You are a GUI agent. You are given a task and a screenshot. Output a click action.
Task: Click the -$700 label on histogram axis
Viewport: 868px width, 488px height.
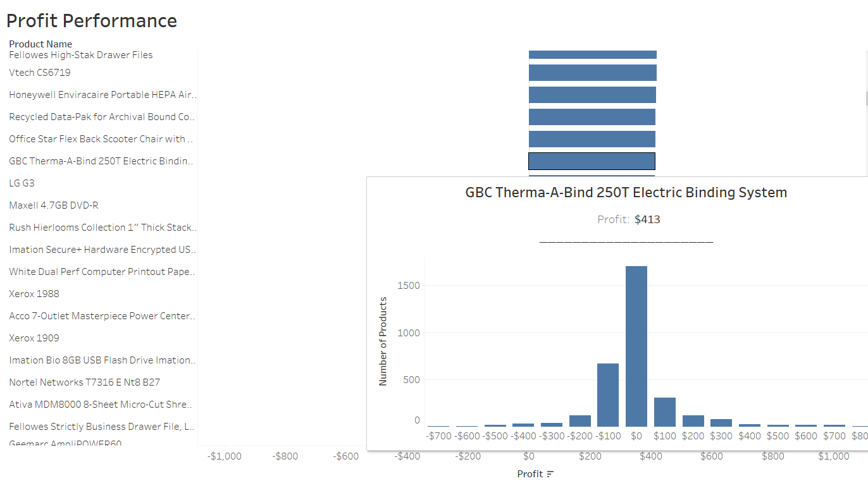[438, 436]
